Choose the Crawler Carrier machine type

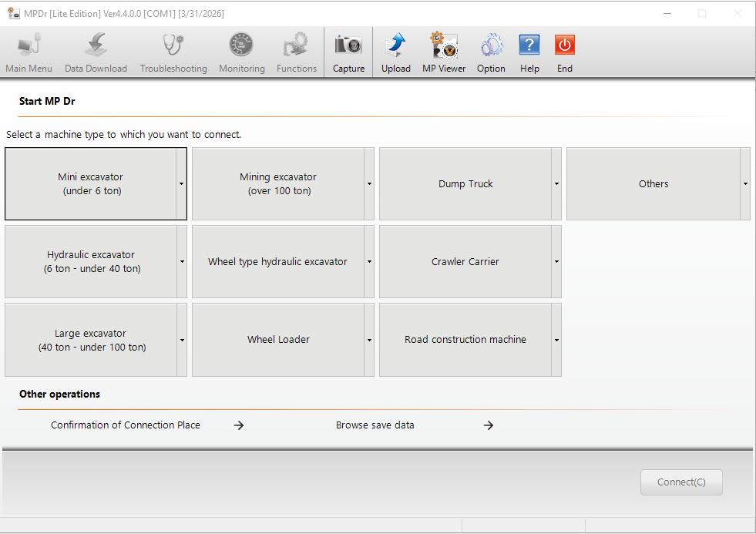point(465,262)
